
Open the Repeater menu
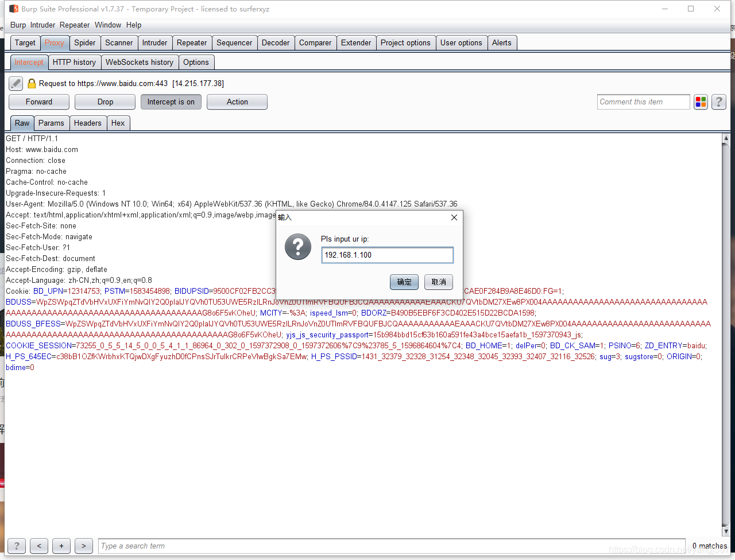click(75, 25)
